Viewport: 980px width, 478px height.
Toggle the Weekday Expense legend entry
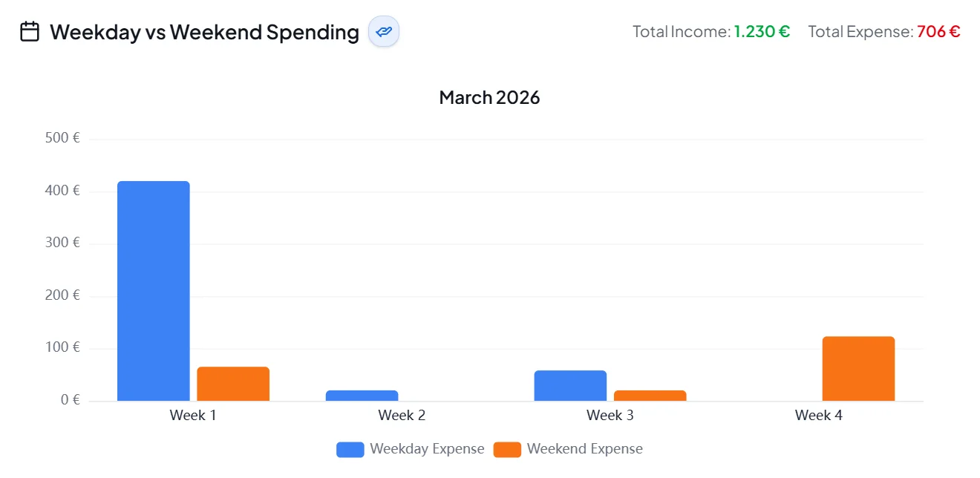pyautogui.click(x=427, y=449)
